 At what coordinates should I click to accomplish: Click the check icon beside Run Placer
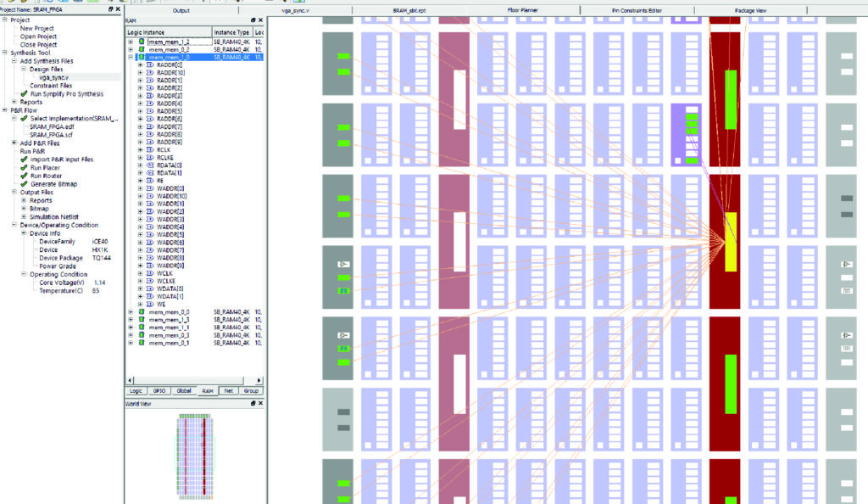tap(24, 167)
